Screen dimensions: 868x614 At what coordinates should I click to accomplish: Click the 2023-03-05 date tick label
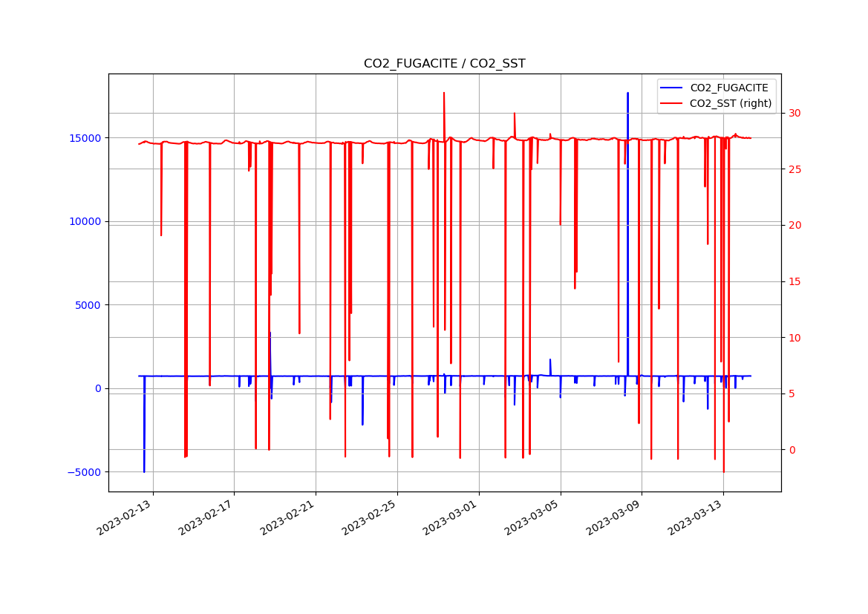[533, 517]
